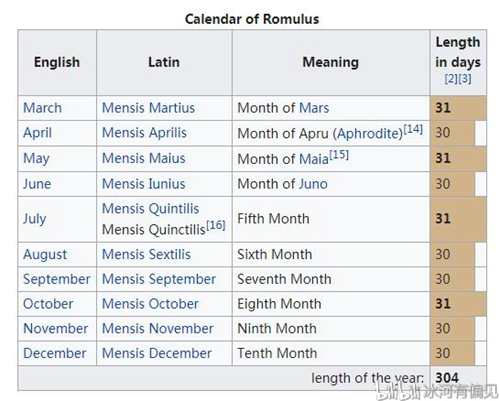Click the Juno link
The width and height of the screenshot is (500, 401).
(x=313, y=184)
